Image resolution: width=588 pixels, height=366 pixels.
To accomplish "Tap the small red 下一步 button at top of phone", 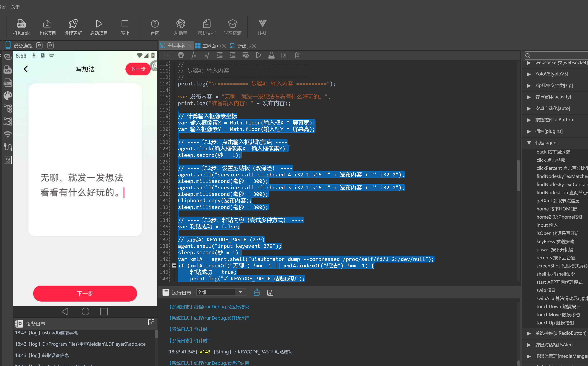I will click(x=138, y=69).
